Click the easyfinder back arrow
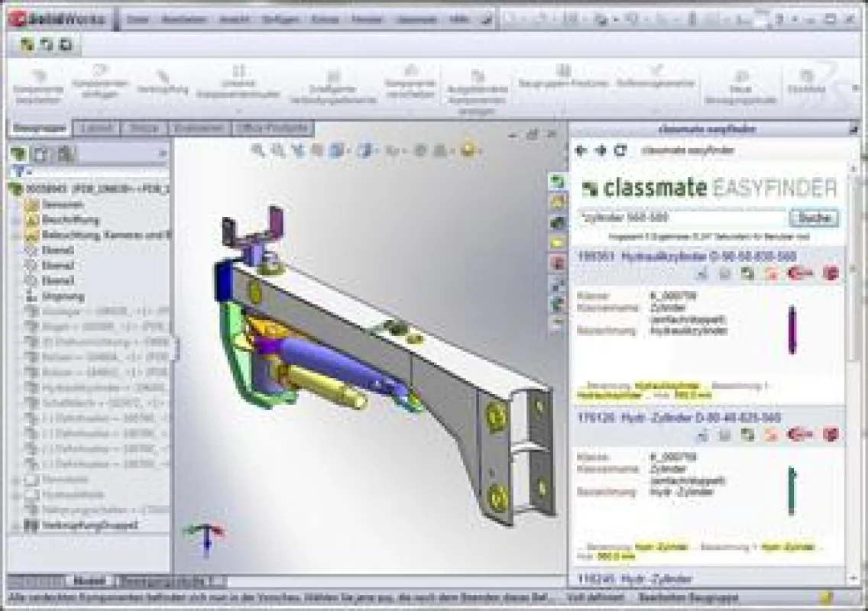The image size is (868, 611). click(x=581, y=150)
